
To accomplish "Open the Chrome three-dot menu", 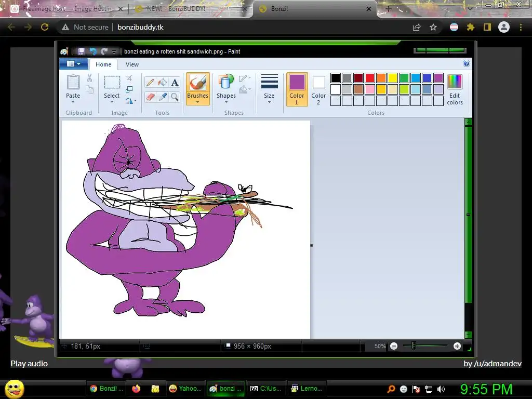I will 521,27.
